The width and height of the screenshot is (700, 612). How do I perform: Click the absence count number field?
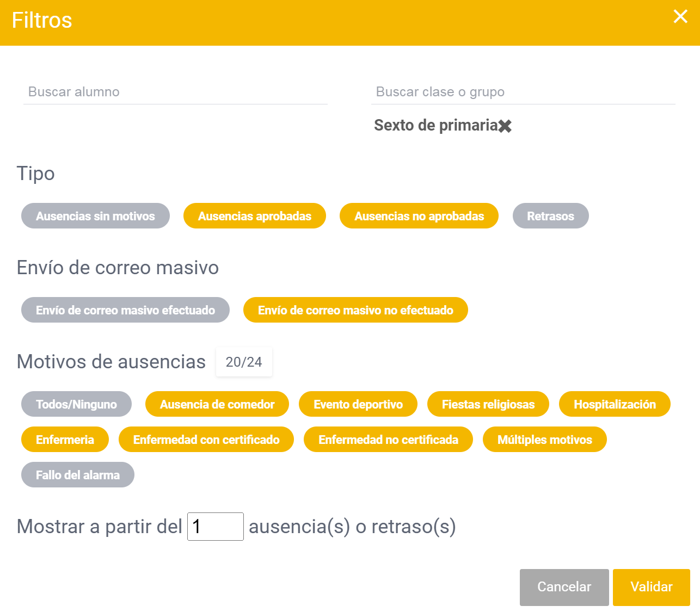[x=215, y=527]
